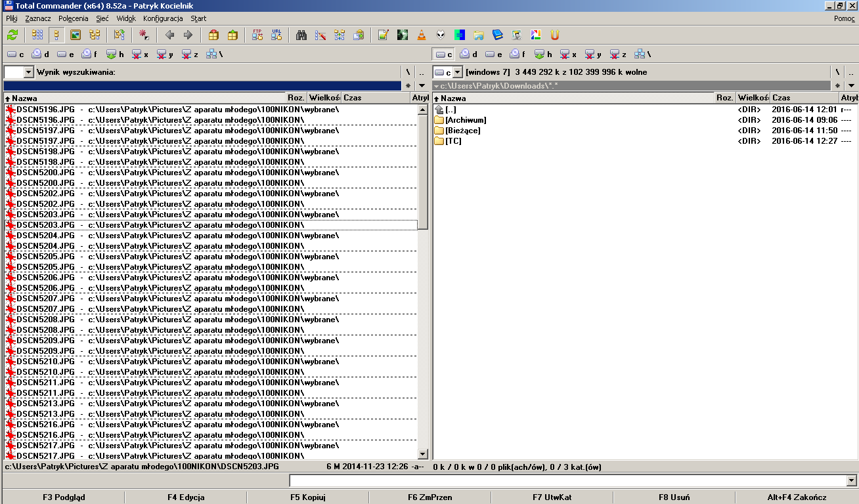Open the Pomoc menu
This screenshot has width=859, height=504.
(x=845, y=18)
